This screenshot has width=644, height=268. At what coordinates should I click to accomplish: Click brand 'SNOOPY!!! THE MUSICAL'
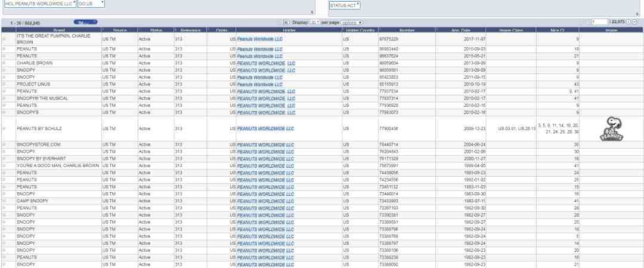pyautogui.click(x=42, y=98)
